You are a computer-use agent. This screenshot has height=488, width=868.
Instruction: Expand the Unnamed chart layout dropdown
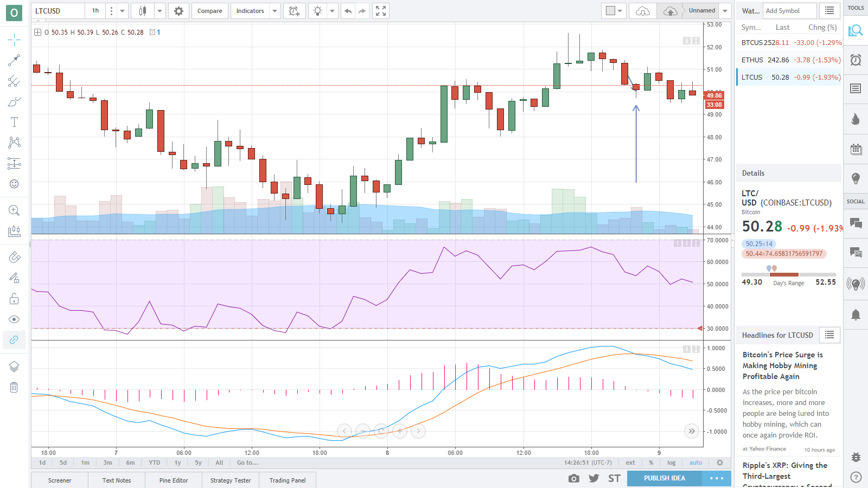click(725, 11)
